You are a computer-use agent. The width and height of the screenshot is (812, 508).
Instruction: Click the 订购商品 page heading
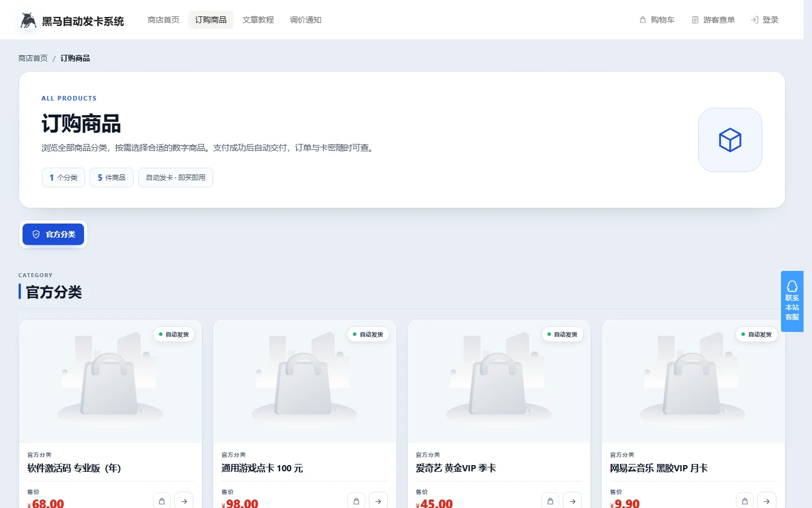pos(81,124)
